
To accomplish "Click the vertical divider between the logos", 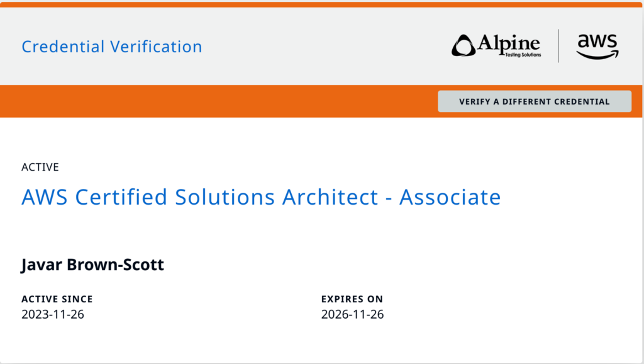I will coord(558,46).
